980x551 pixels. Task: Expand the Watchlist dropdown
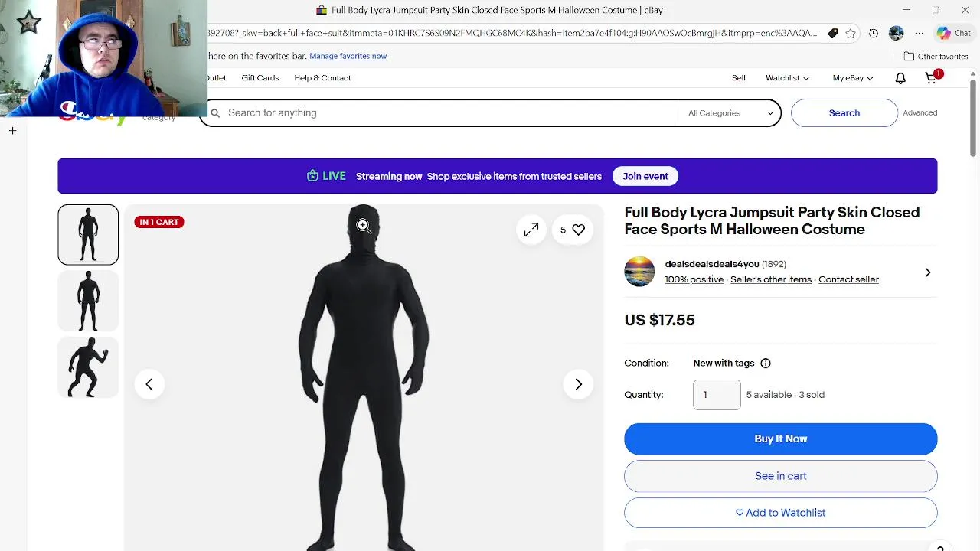click(787, 78)
